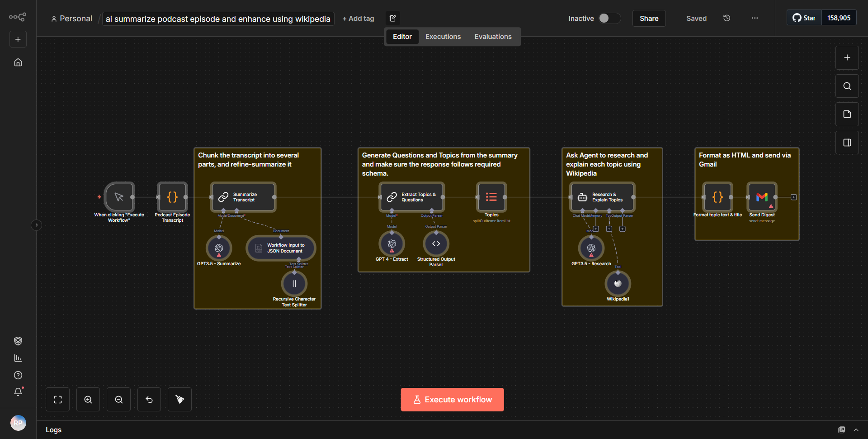Click the GitHub Star button
Image resolution: width=868 pixels, height=439 pixels.
pyautogui.click(x=804, y=18)
